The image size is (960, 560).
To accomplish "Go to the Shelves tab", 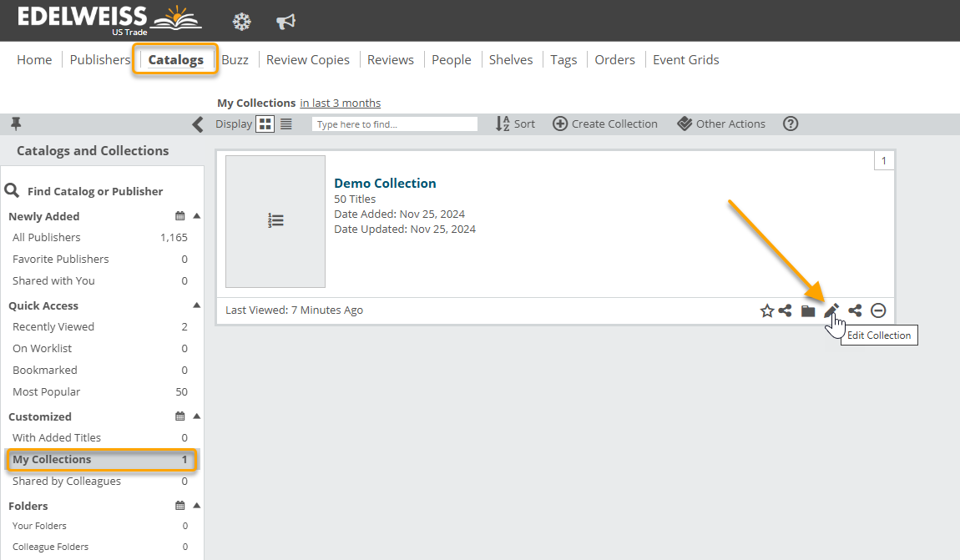I will click(511, 59).
